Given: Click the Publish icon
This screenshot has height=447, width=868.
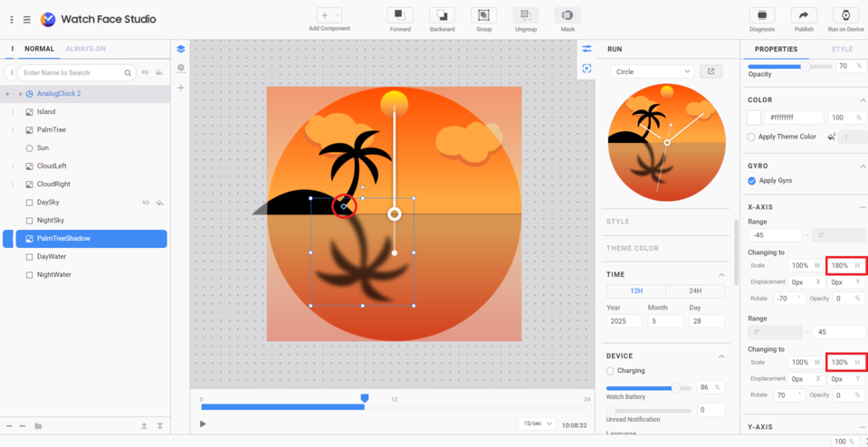Looking at the screenshot, I should pyautogui.click(x=804, y=15).
